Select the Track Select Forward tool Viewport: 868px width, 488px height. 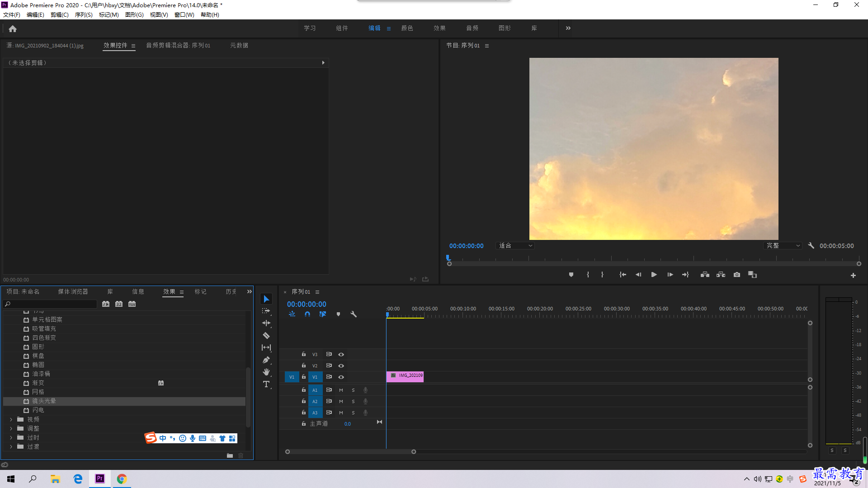coord(266,311)
